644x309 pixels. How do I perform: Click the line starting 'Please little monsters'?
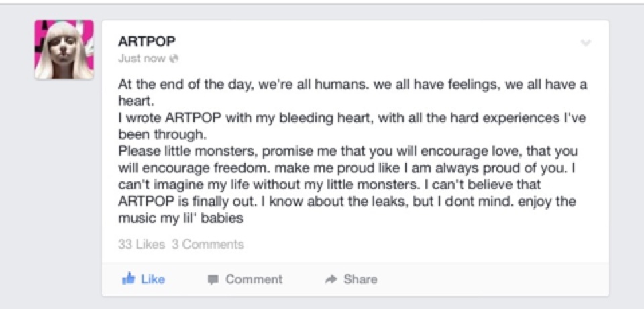click(x=348, y=152)
